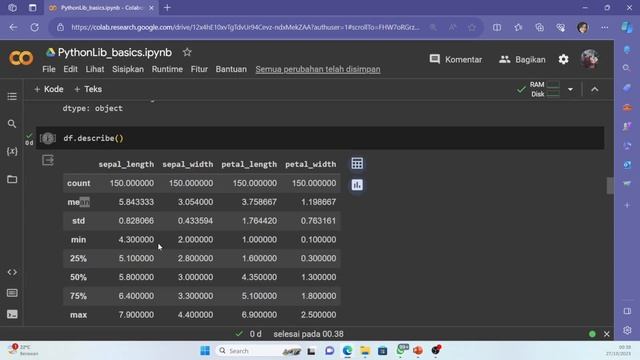Image resolution: width=640 pixels, height=360 pixels.
Task: Open the Komentar panel
Action: pos(456,60)
